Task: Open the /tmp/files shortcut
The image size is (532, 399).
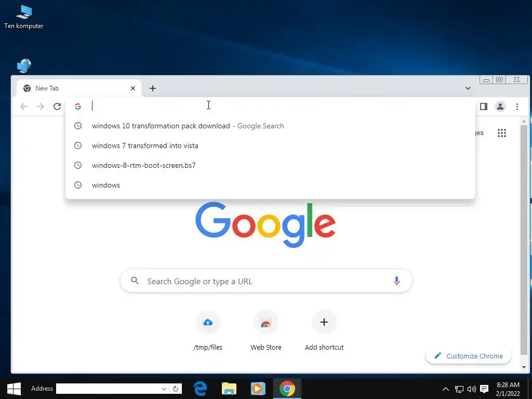Action: 208,331
